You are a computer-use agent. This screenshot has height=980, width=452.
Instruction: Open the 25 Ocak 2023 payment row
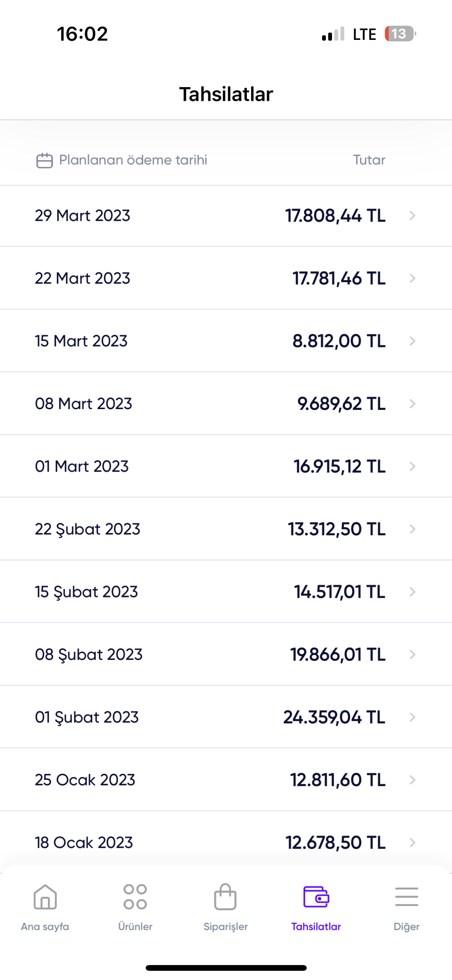[226, 779]
